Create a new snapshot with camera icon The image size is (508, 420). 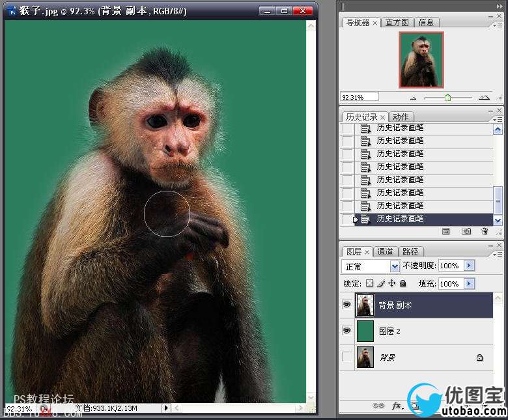(x=466, y=231)
